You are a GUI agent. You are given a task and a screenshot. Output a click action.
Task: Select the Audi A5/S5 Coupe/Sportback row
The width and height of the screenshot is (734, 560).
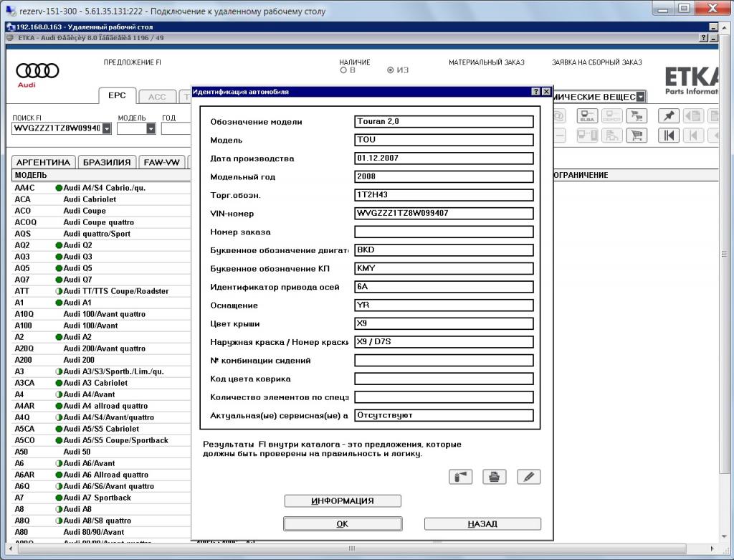[x=101, y=440]
